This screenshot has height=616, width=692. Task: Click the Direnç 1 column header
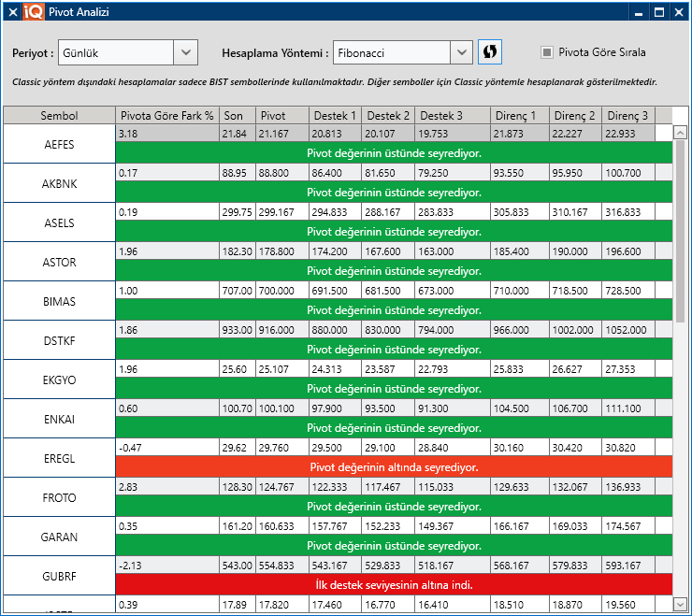coord(519,116)
